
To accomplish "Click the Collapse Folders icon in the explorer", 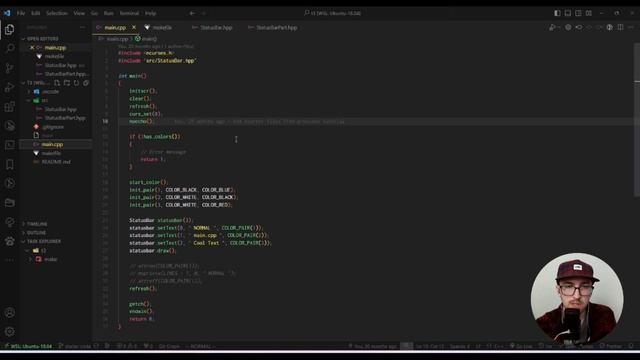I will coord(86,83).
